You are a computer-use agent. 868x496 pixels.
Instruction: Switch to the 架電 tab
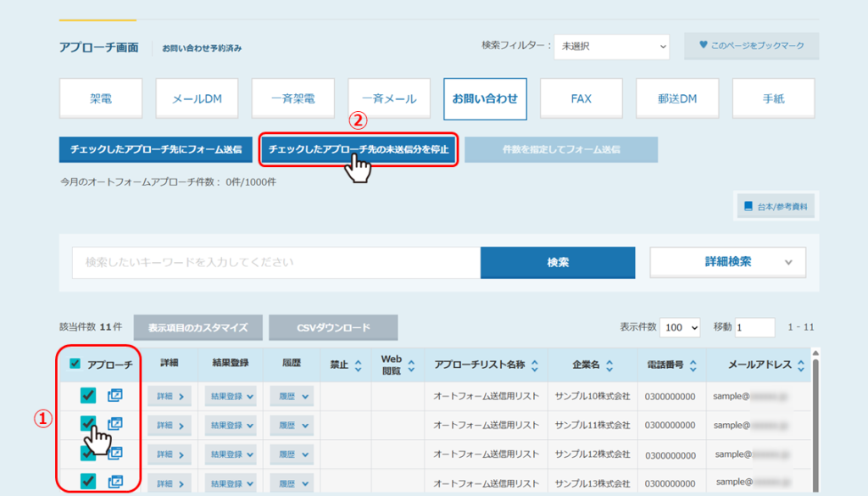101,98
